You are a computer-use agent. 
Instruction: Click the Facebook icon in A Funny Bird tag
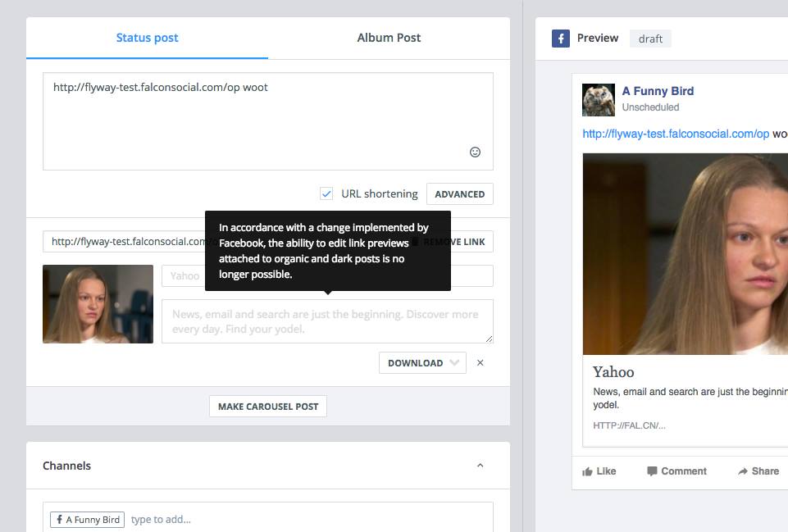click(59, 520)
